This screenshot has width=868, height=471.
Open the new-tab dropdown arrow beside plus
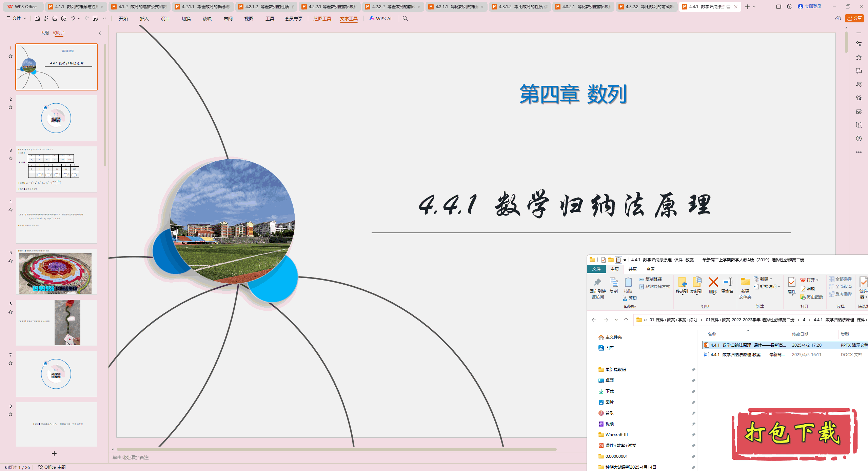(754, 7)
